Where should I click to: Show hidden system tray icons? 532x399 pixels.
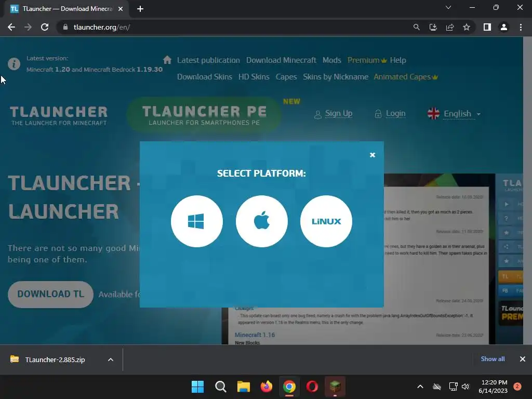[x=420, y=387]
